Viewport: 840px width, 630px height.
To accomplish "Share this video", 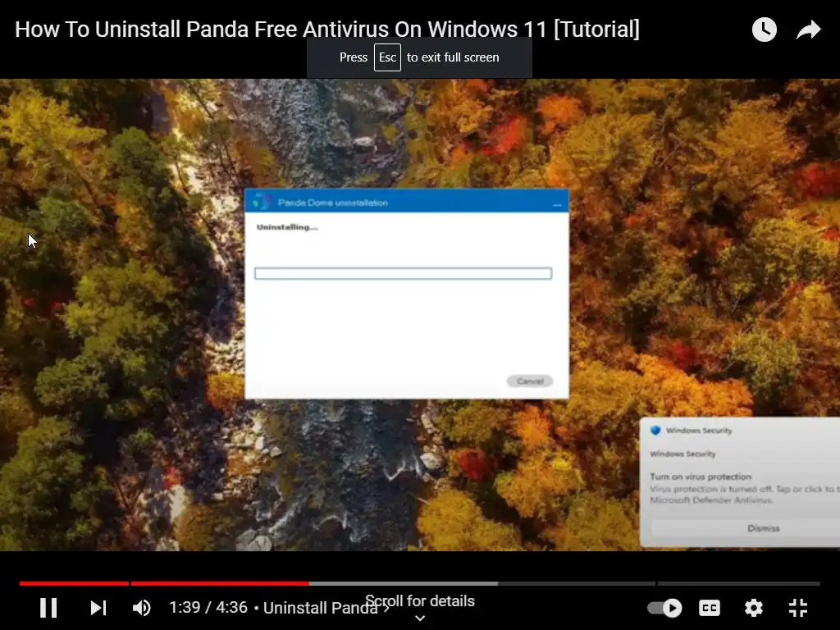I will pos(808,30).
